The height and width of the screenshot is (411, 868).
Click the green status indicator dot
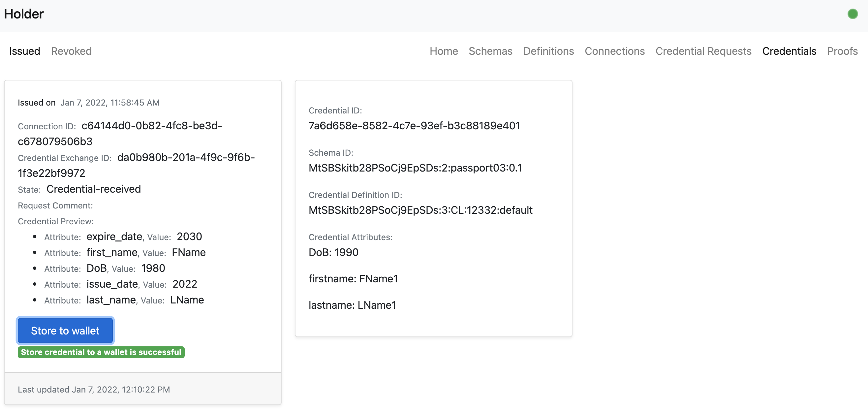coord(852,14)
